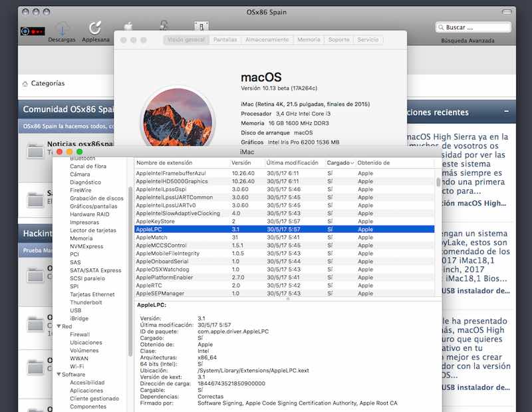Collapse the recent posts panel with the minus
The image size is (532, 412).
click(506, 111)
